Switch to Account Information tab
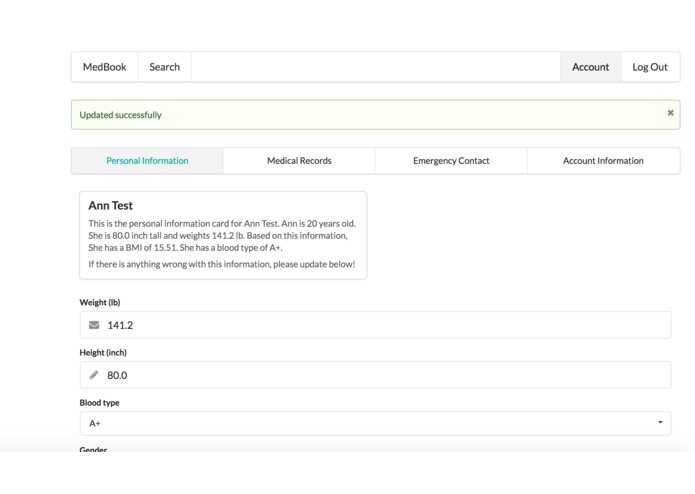 (x=603, y=161)
